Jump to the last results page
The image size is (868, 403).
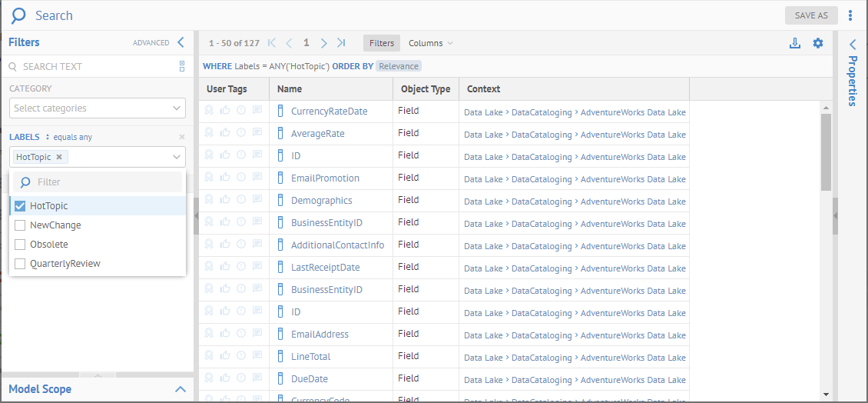pos(341,43)
